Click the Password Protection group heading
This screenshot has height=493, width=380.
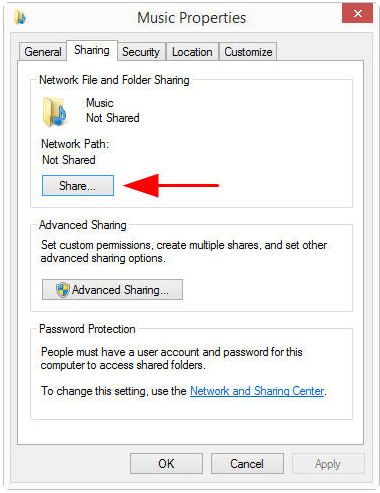[x=87, y=329]
